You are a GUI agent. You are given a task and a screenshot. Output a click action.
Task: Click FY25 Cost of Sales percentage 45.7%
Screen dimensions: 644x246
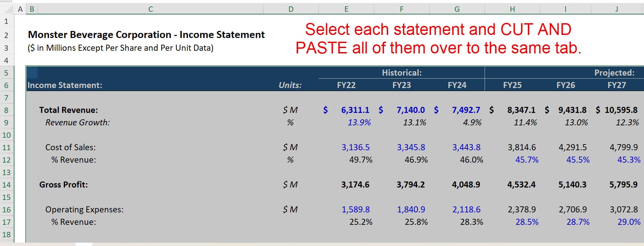(x=527, y=160)
